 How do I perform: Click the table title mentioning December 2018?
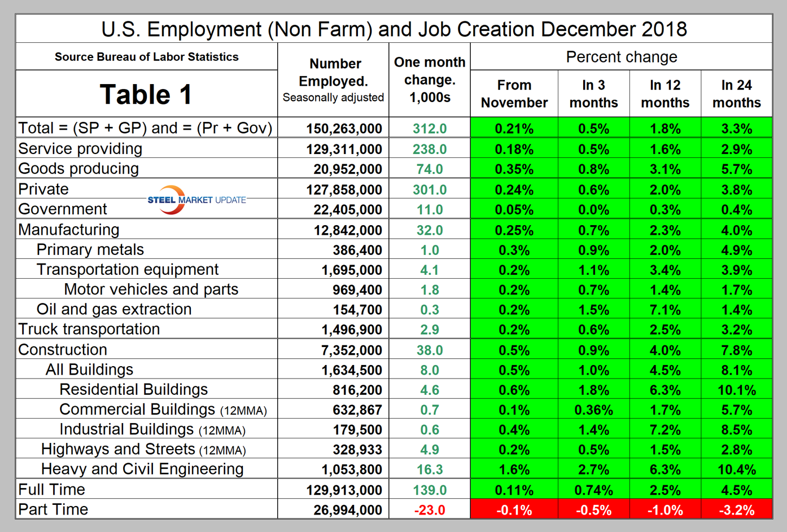tap(394, 29)
